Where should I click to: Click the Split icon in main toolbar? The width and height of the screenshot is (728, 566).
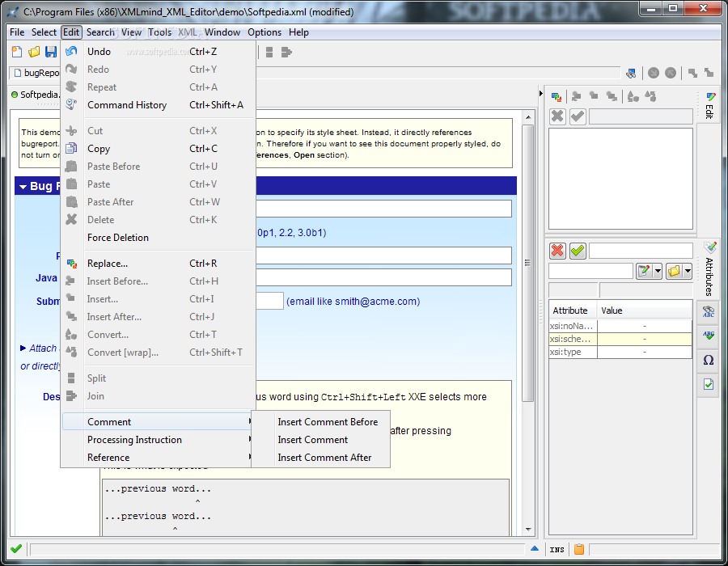coord(269,53)
